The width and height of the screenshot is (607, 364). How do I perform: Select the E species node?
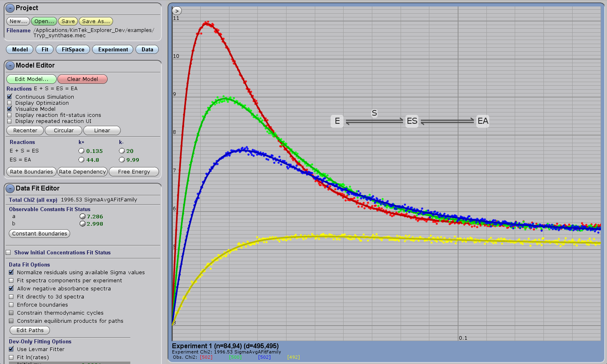(x=337, y=121)
